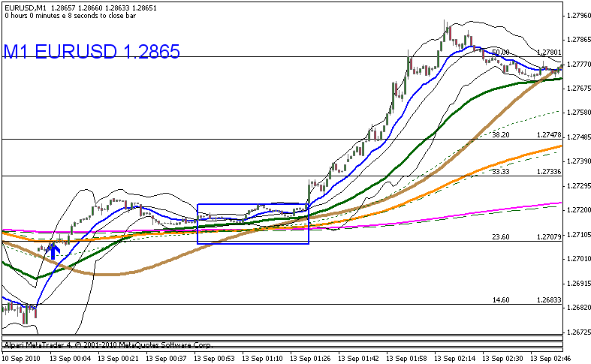Click the 1.26725 price on the axis
The height and width of the screenshot is (364, 591).
(x=577, y=332)
